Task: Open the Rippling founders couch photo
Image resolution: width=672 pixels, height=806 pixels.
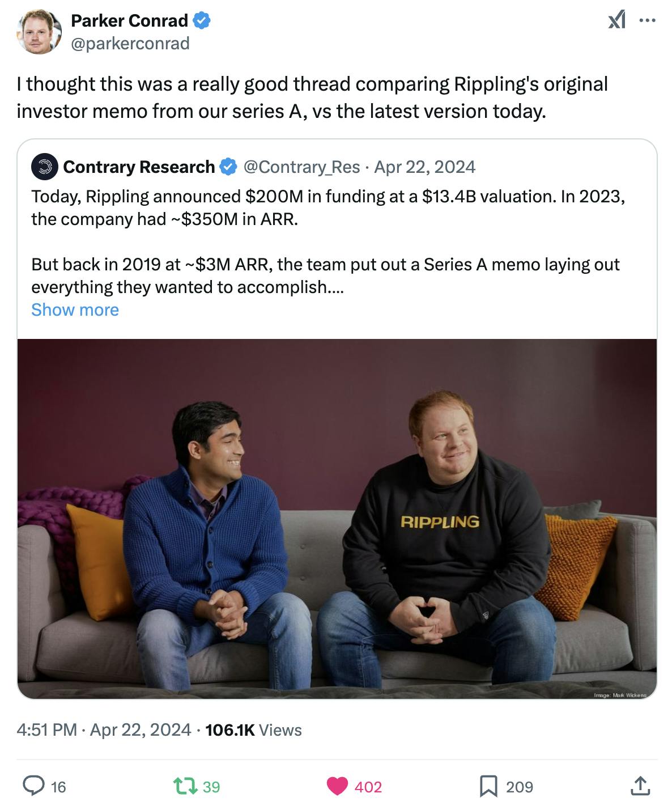Action: (337, 518)
